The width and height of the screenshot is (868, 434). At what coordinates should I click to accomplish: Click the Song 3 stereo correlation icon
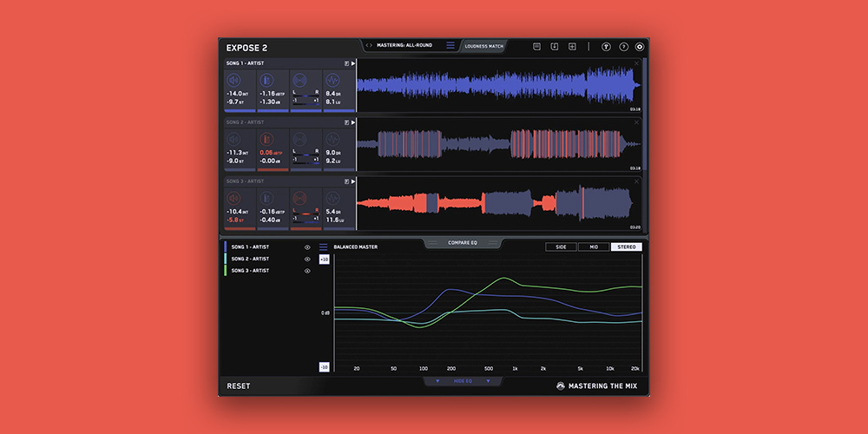pyautogui.click(x=299, y=198)
